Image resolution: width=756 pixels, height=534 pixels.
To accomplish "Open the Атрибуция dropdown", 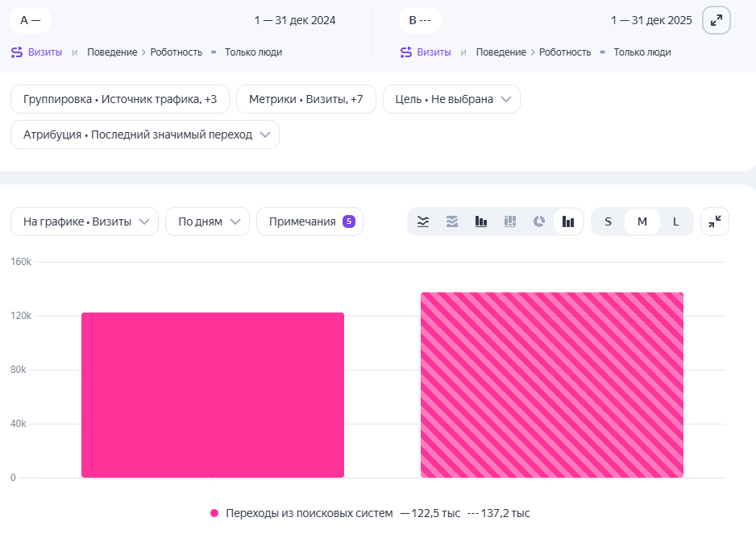I will [145, 135].
